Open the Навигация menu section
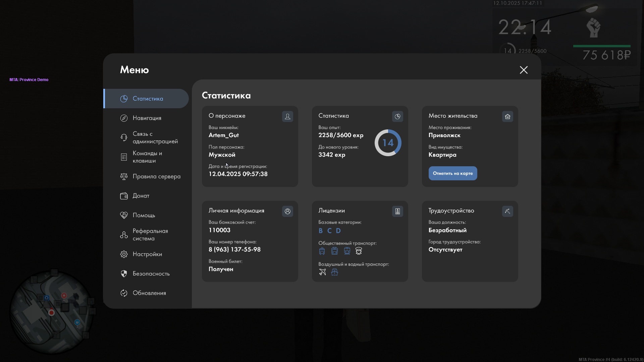 (147, 118)
